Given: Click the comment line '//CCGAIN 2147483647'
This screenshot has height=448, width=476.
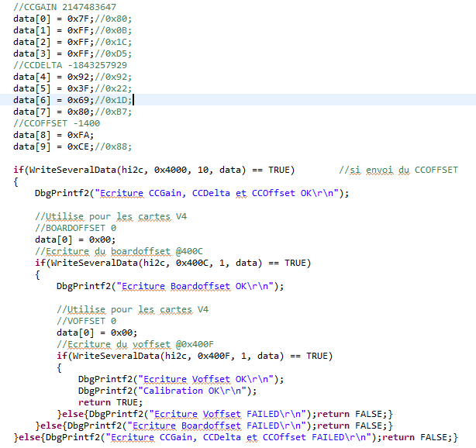Looking at the screenshot, I should 64,7.
